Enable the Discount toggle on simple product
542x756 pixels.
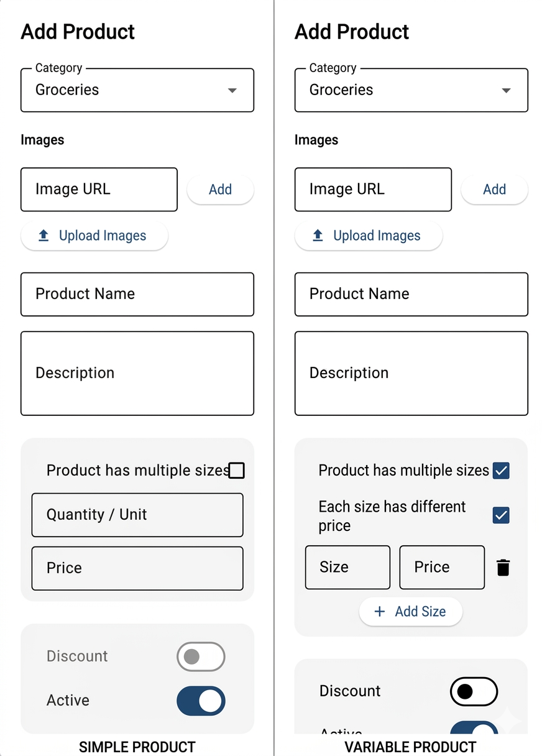pyautogui.click(x=201, y=656)
